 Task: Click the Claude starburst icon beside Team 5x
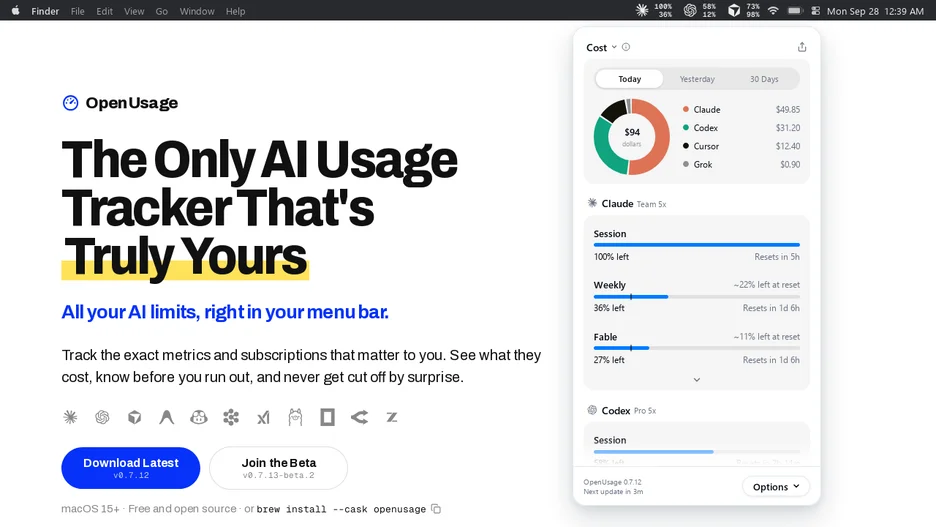(592, 203)
